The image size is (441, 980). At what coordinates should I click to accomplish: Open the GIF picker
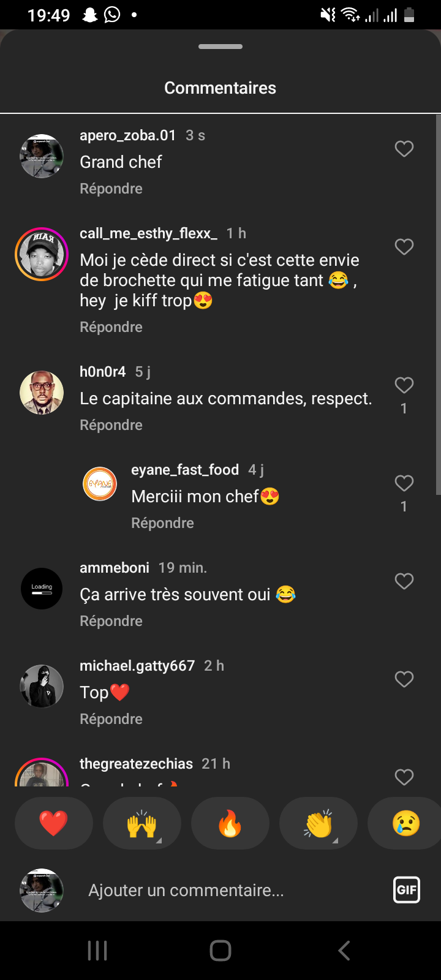(x=407, y=890)
